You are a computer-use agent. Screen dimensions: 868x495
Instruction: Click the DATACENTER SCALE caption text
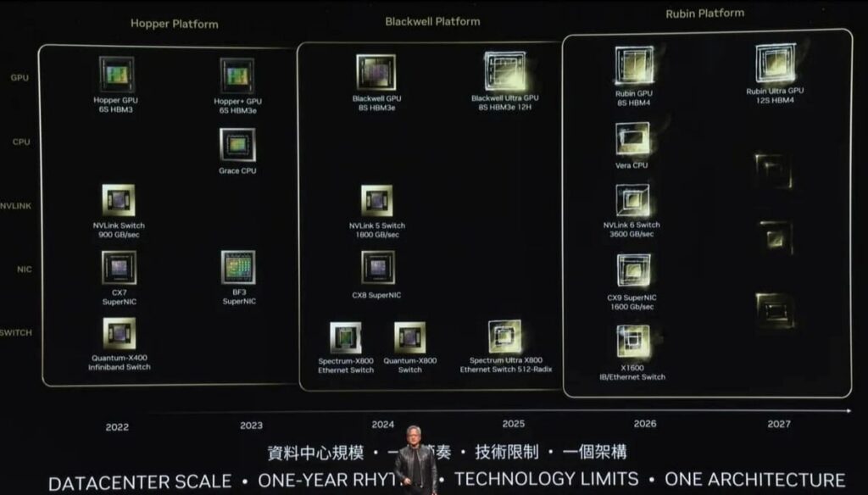pos(140,481)
